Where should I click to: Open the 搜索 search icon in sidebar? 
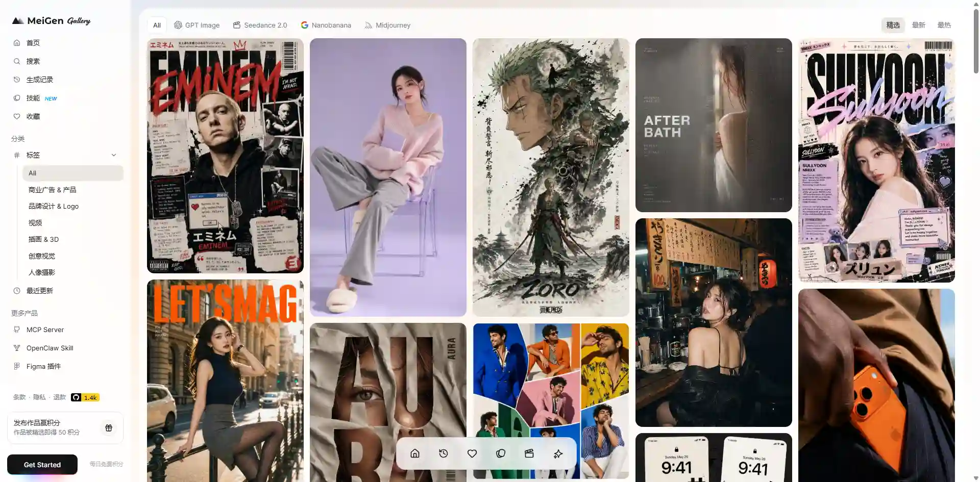(17, 61)
